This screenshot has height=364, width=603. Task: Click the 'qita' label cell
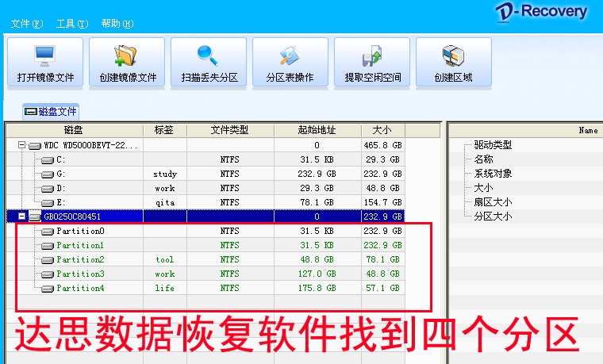pyautogui.click(x=165, y=202)
